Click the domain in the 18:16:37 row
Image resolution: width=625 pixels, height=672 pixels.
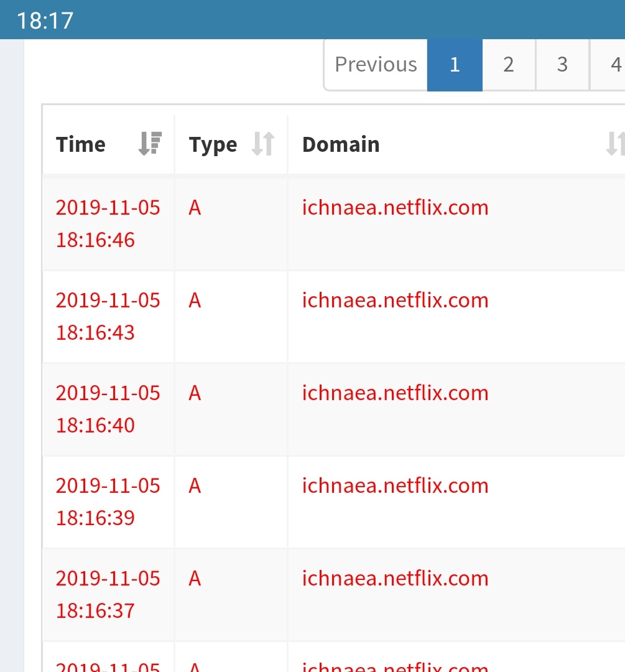click(x=395, y=578)
